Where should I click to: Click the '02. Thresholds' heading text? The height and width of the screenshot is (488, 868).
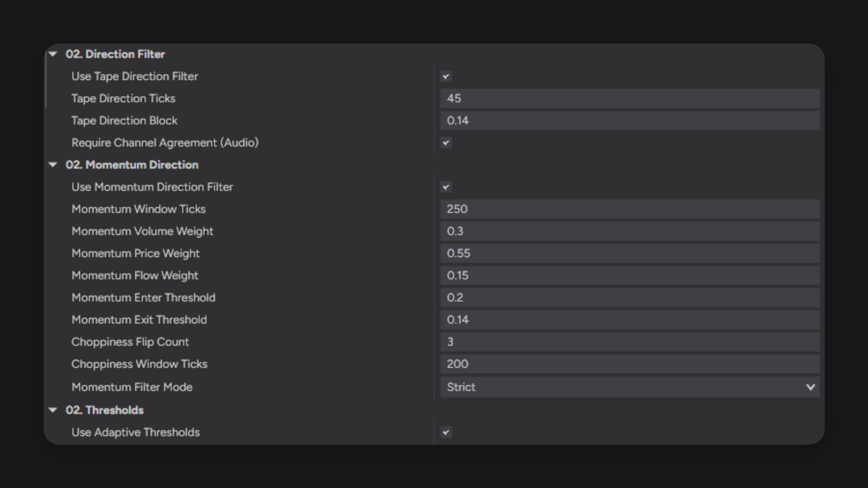[105, 410]
